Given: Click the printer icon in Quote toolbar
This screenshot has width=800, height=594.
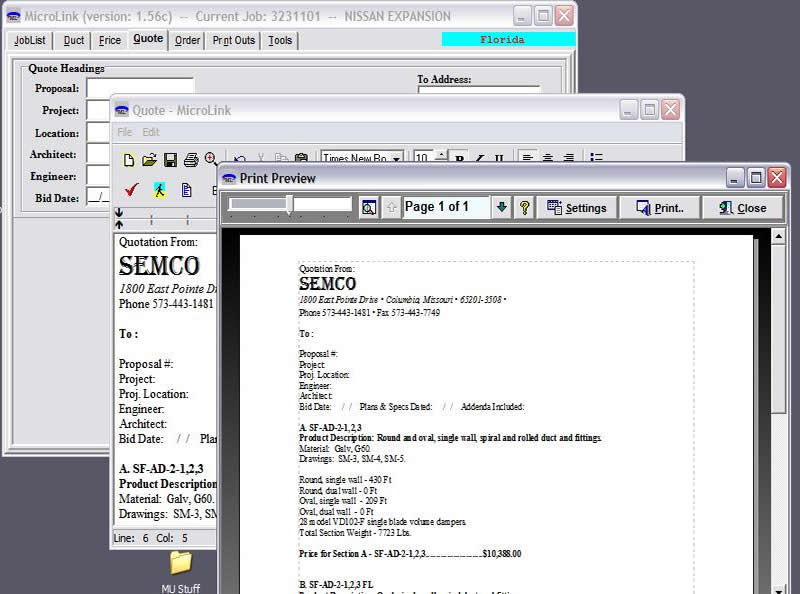Looking at the screenshot, I should point(191,159).
